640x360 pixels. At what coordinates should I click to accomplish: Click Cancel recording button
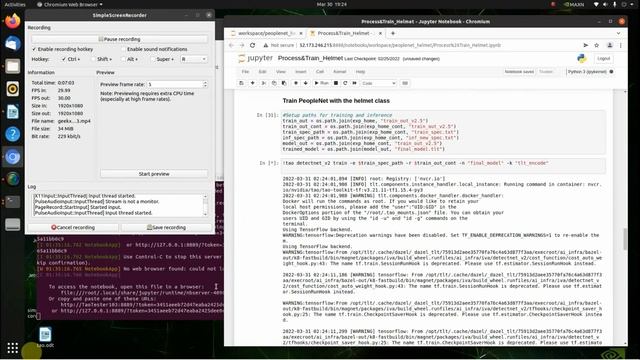pos(73,227)
